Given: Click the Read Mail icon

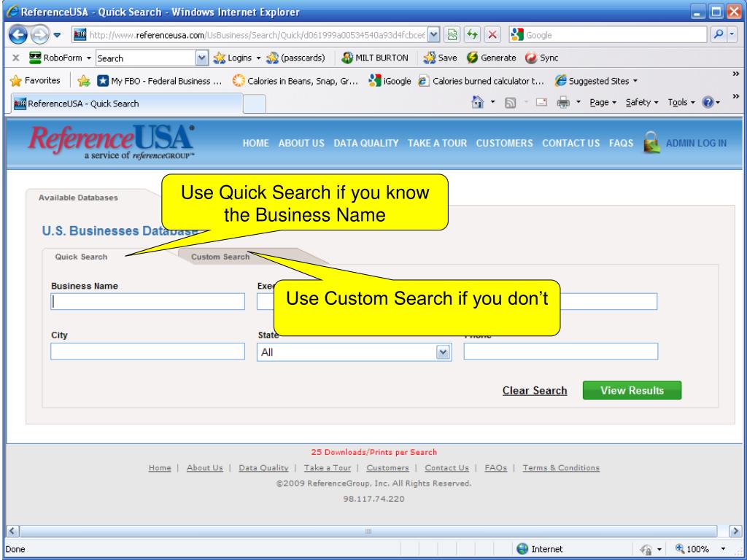Looking at the screenshot, I should pos(542,102).
